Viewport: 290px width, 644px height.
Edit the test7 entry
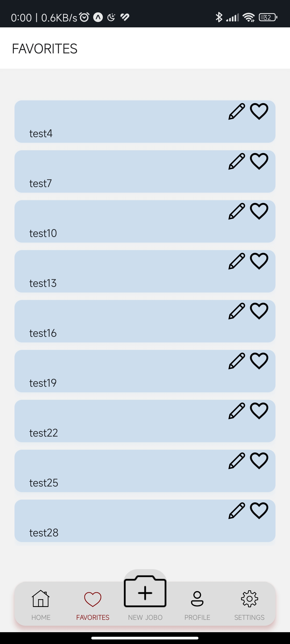(236, 161)
